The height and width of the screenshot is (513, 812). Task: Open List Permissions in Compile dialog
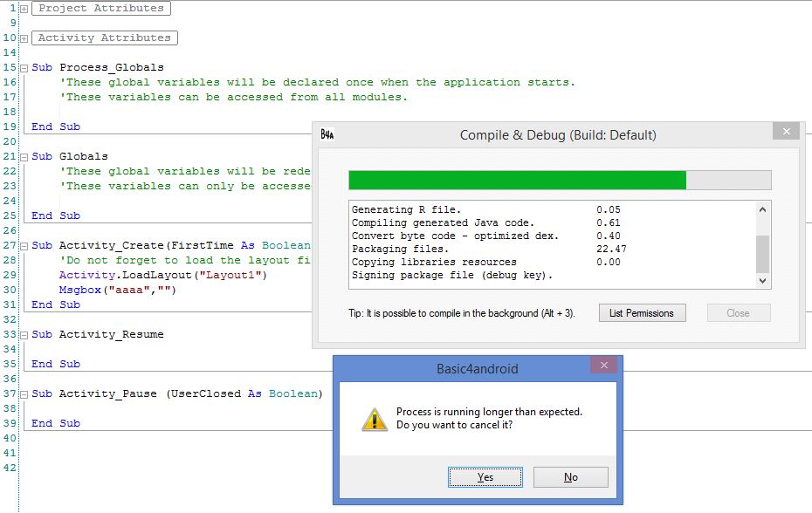coord(642,312)
